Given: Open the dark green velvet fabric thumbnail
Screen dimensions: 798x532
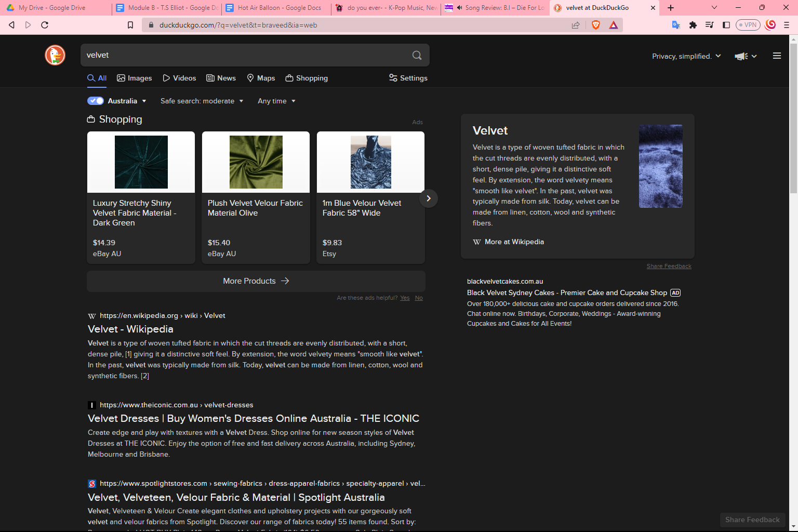Looking at the screenshot, I should (x=141, y=162).
